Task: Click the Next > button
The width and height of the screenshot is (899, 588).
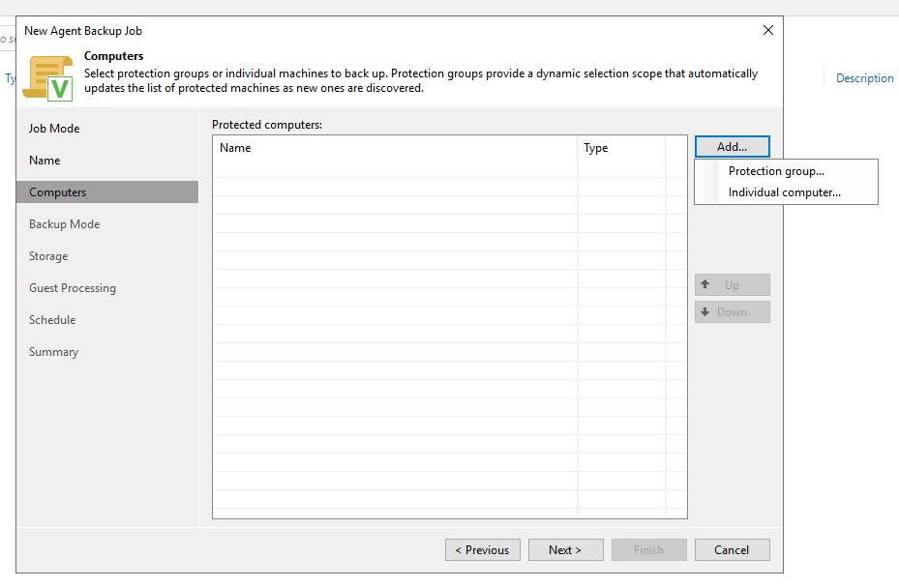Action: 566,550
